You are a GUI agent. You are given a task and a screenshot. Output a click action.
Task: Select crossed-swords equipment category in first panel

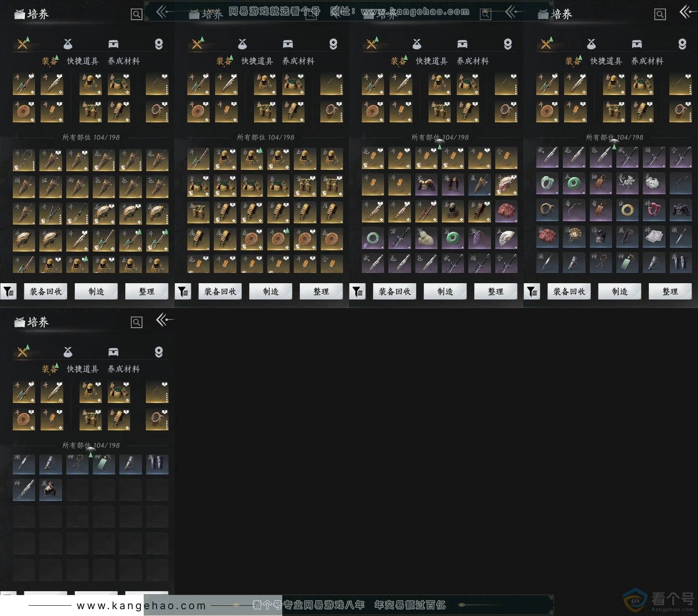pos(23,44)
